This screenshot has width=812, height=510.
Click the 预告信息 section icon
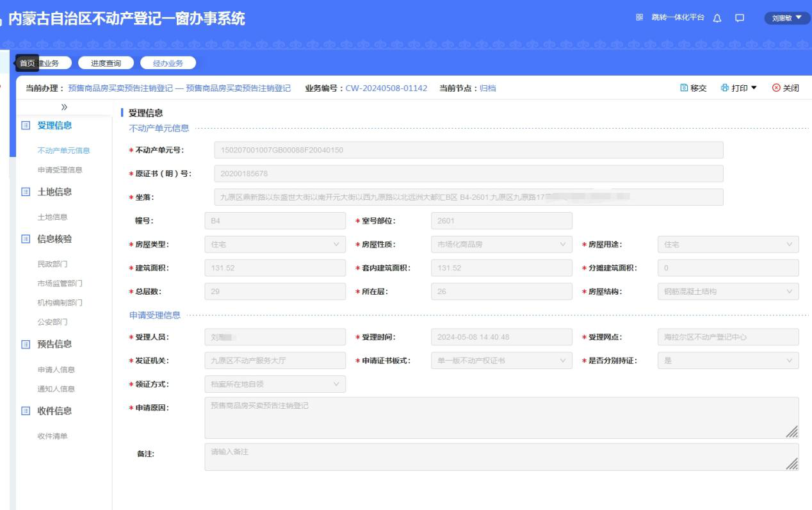[x=26, y=344]
